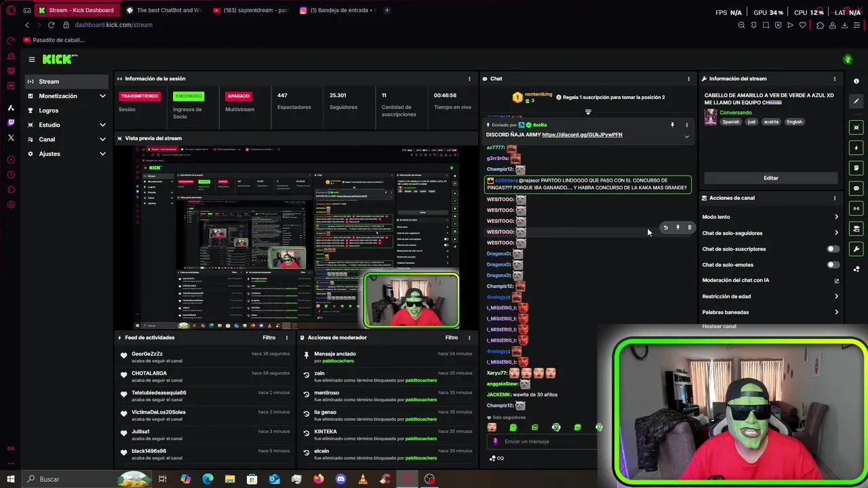Select Stream in the Kick sidebar
This screenshot has height=488, width=868.
(x=67, y=81)
